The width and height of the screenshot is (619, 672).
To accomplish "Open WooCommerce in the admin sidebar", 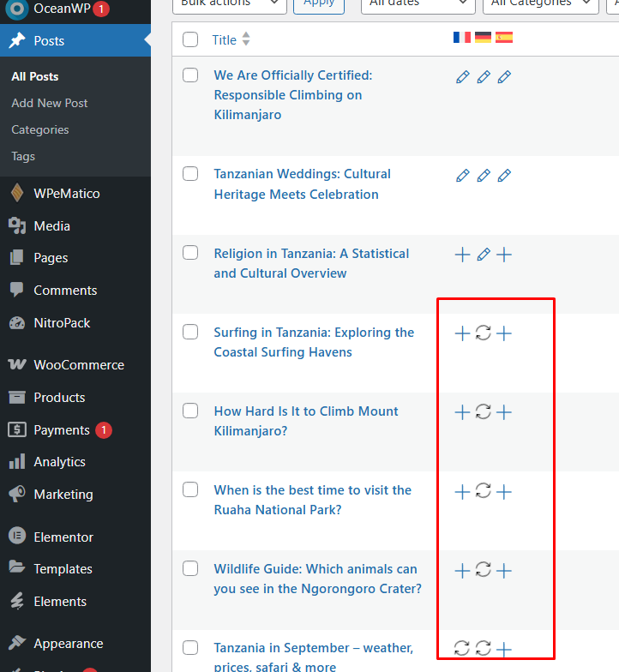I will point(78,364).
